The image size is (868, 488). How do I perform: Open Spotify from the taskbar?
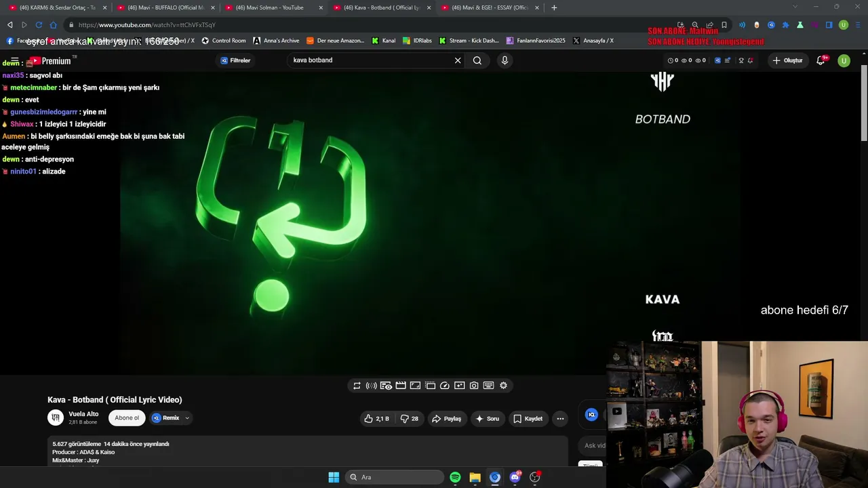455,477
